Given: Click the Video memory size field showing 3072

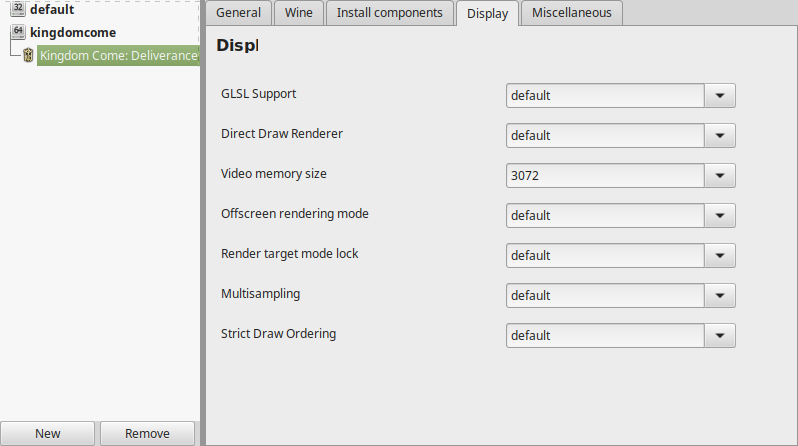Looking at the screenshot, I should 605,176.
